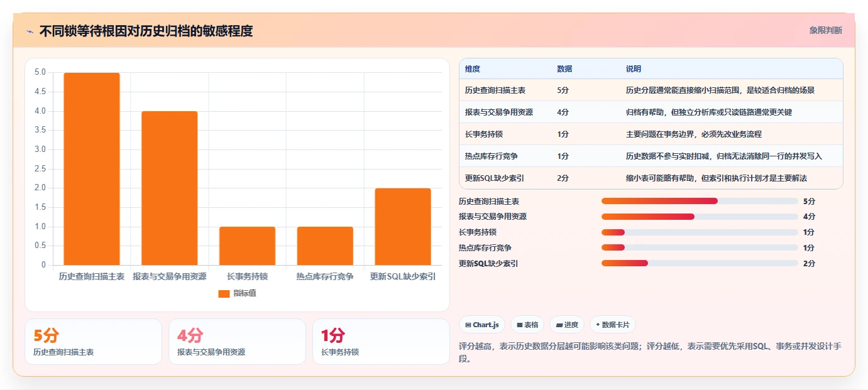
Task: Click the 长事务持锁 chart bar
Action: pyautogui.click(x=247, y=246)
